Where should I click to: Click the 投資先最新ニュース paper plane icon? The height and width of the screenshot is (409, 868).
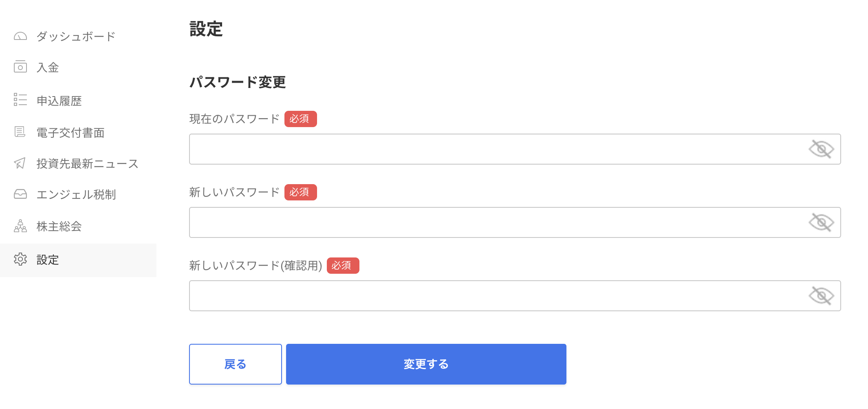pyautogui.click(x=20, y=163)
